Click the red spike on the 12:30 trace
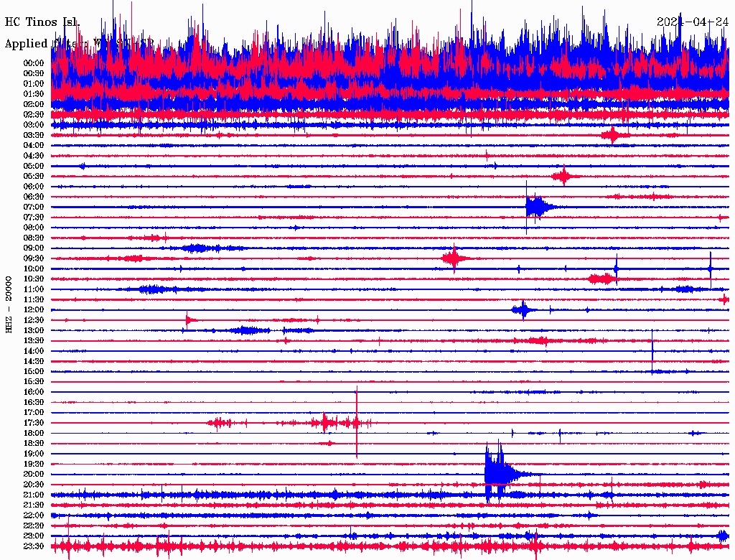Image resolution: width=735 pixels, height=560 pixels. pos(189,320)
